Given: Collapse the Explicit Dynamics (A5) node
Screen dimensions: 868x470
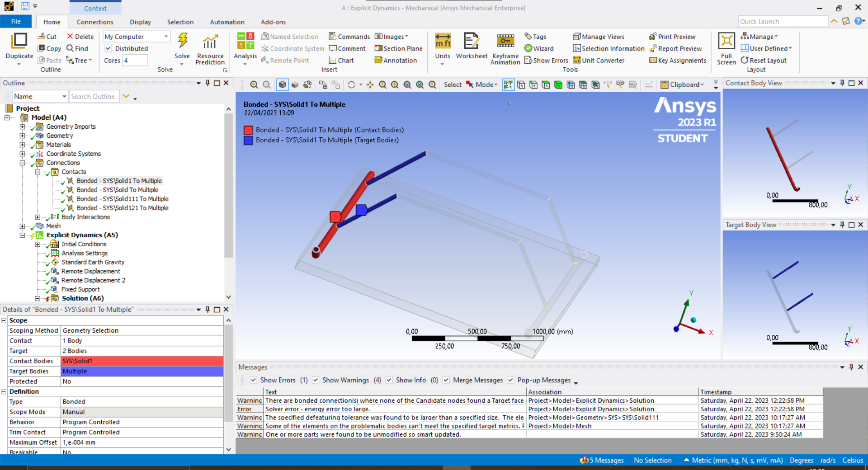Looking at the screenshot, I should click(22, 235).
